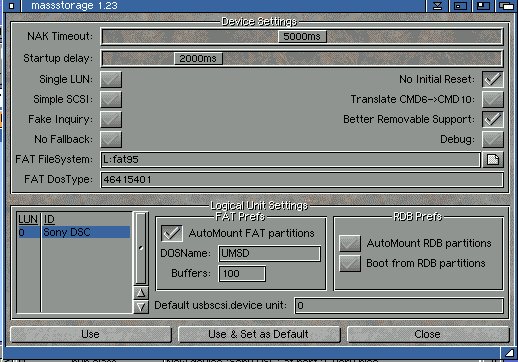Click the LUN list up arrow
Screen dimensions: 518x362
click(141, 293)
